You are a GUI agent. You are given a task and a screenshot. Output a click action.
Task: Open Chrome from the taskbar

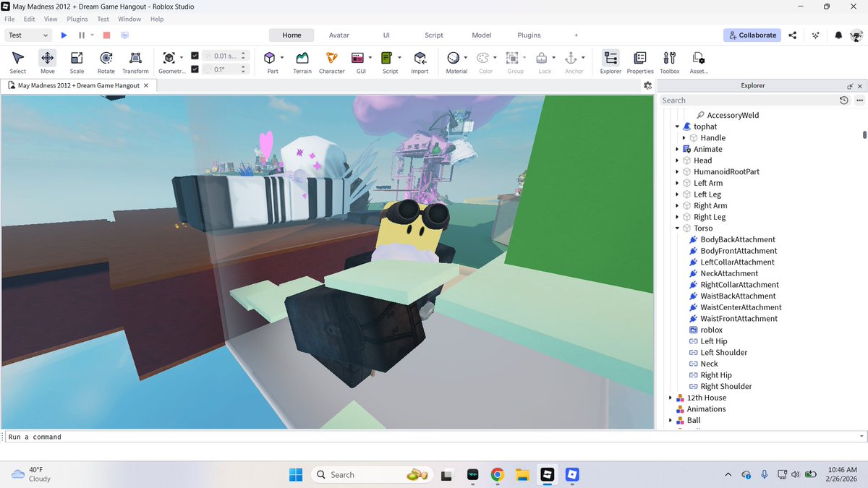point(497,475)
